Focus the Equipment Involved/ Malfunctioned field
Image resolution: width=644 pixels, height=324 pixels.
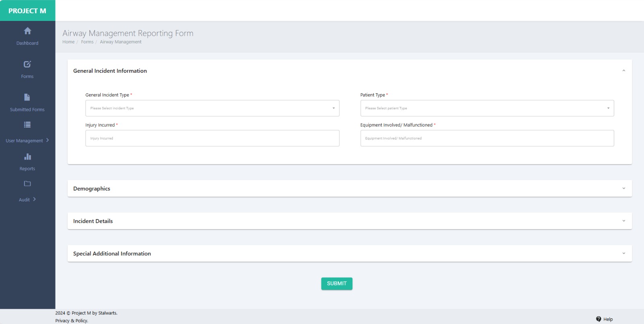pos(487,138)
